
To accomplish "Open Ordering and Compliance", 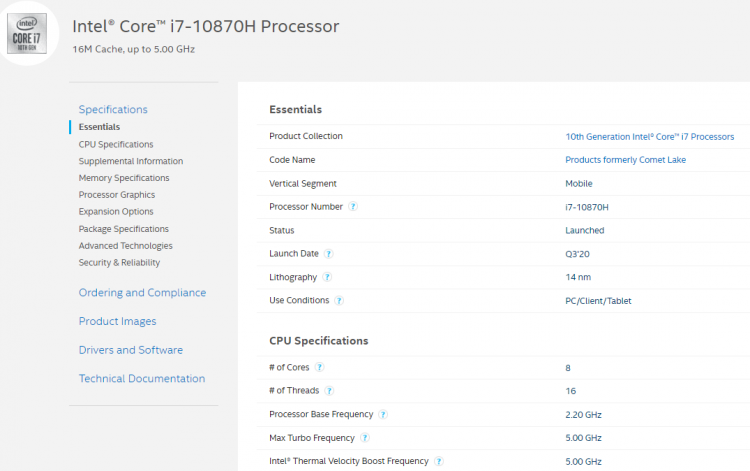I will [x=142, y=293].
